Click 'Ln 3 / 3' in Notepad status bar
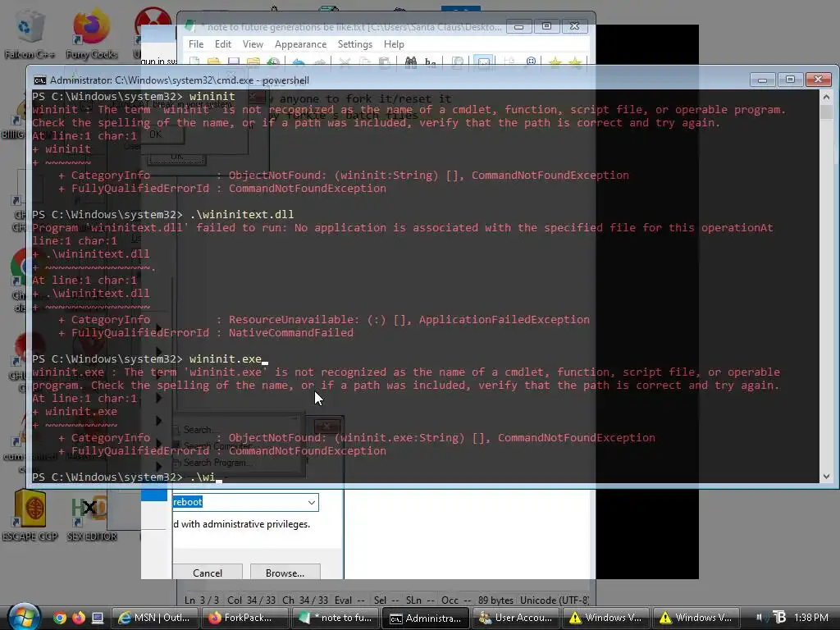840x630 pixels. pyautogui.click(x=202, y=600)
